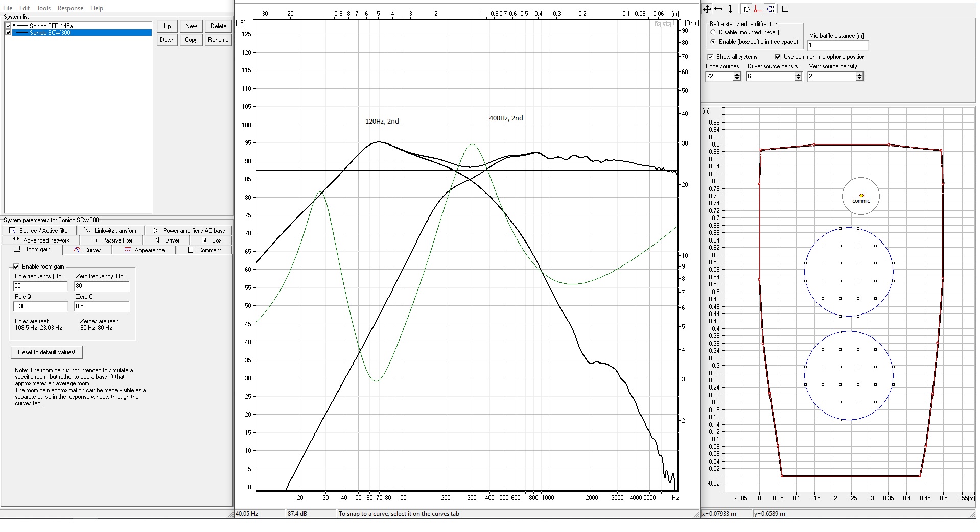The image size is (980, 532).
Task: Switch to the Comment tab
Action: tap(204, 250)
